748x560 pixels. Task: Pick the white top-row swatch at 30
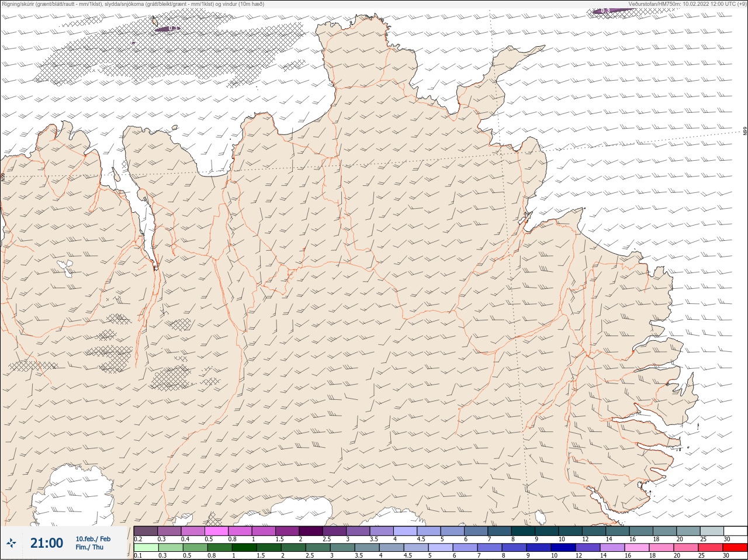(x=735, y=531)
